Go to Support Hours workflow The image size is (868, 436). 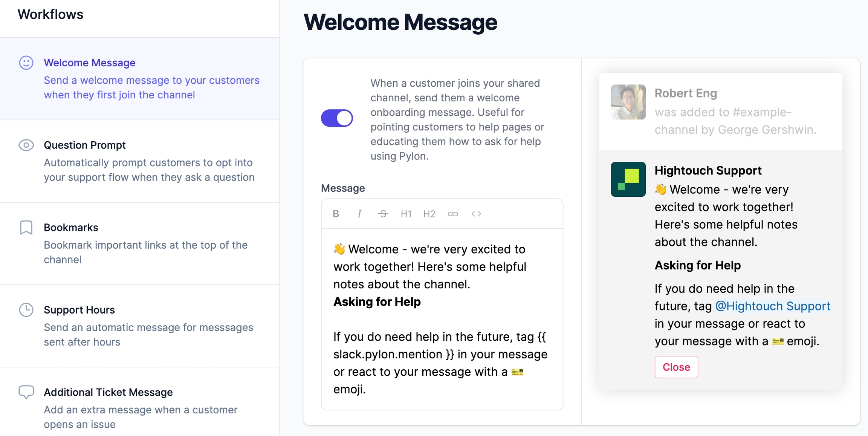79,310
